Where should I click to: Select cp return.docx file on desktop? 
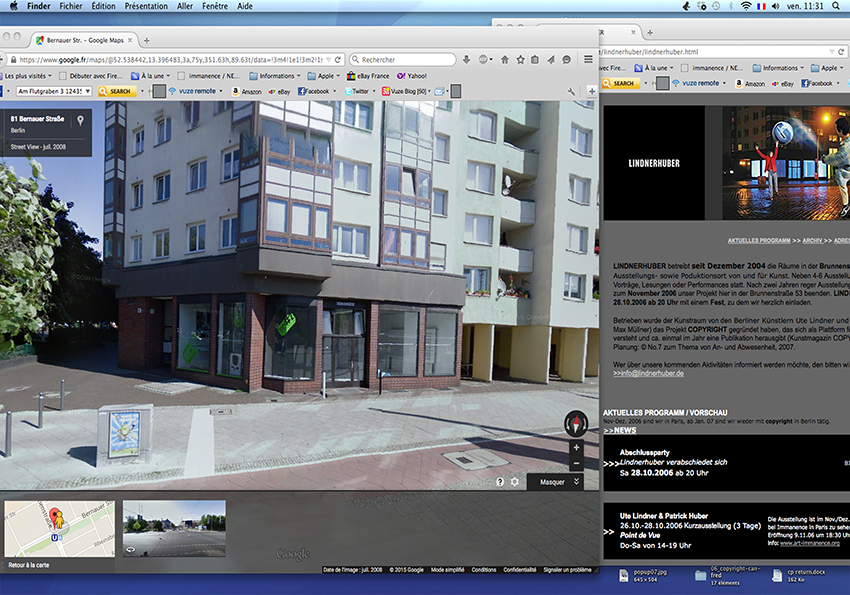(x=799, y=575)
